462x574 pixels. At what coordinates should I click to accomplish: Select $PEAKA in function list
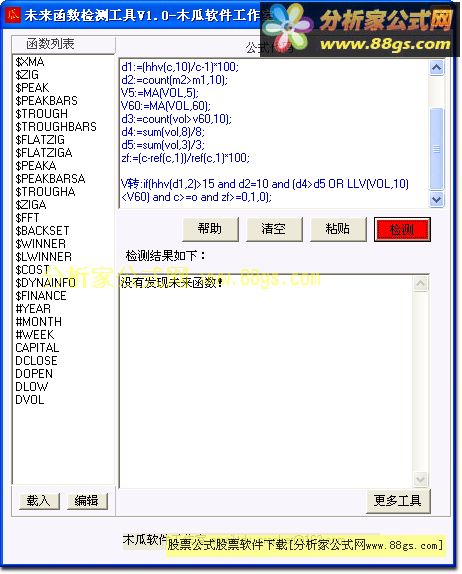36,166
